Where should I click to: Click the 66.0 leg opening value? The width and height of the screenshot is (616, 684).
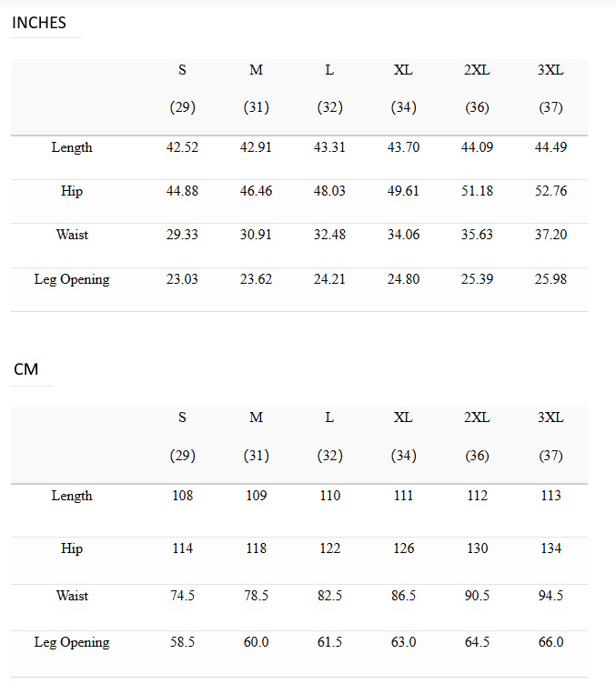tap(550, 642)
